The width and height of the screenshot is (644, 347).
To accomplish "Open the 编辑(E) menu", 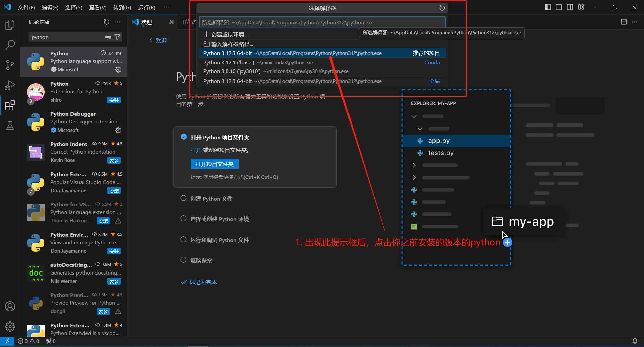I will (50, 7).
